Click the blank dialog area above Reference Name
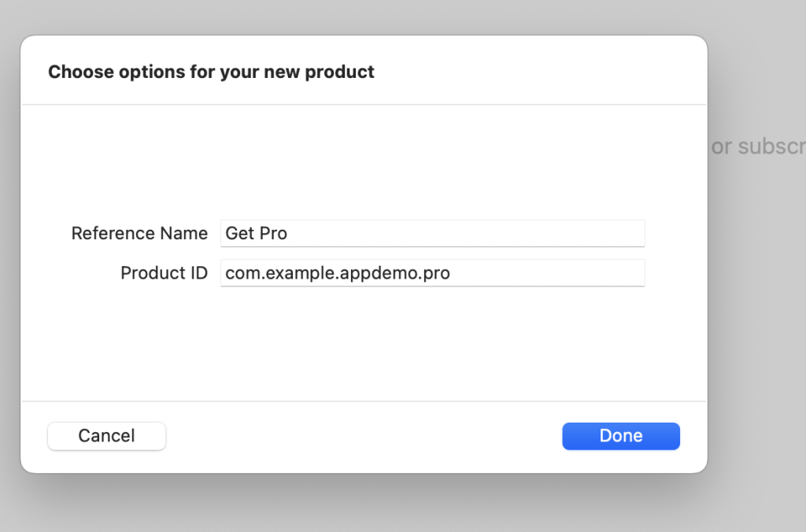The image size is (806, 532). pos(362,165)
